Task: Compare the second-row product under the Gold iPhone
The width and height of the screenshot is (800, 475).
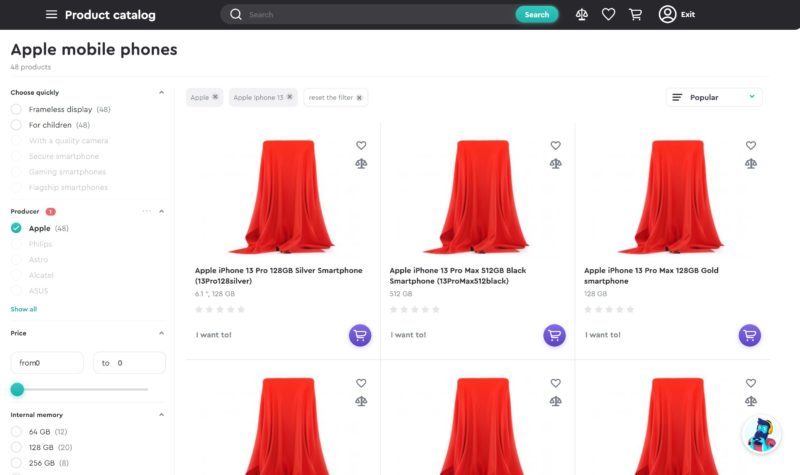Action: (751, 402)
